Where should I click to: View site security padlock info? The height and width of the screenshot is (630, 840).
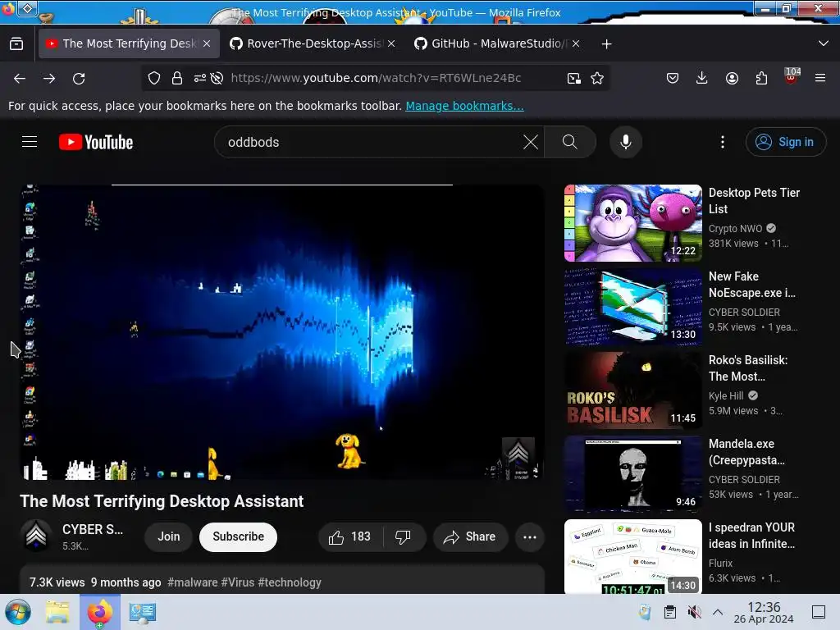click(x=177, y=78)
